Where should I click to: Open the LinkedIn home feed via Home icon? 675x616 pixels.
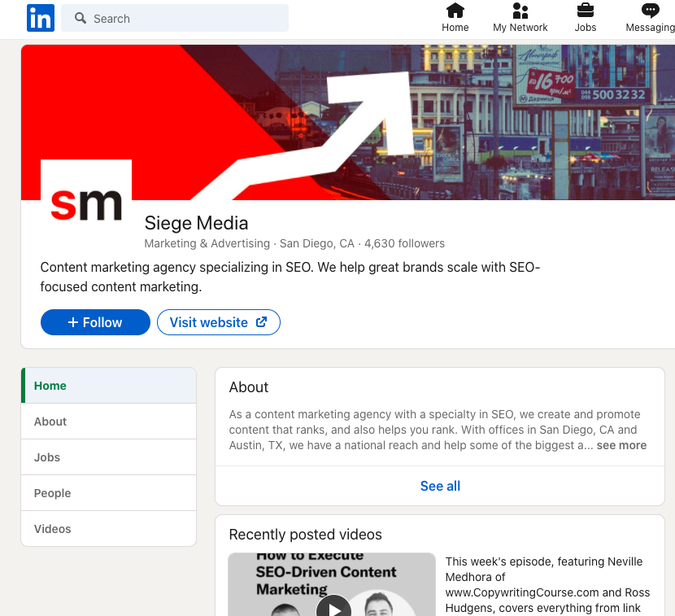coord(455,16)
